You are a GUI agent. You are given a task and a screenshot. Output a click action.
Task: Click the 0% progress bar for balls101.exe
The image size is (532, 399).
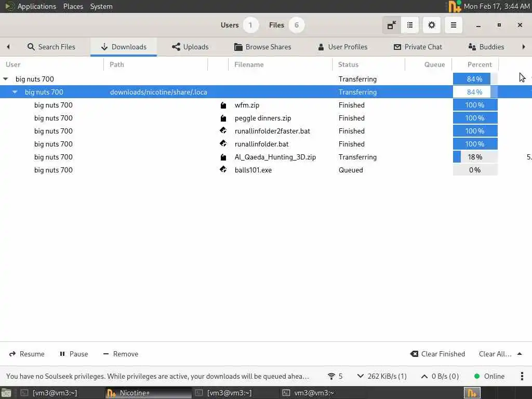475,170
